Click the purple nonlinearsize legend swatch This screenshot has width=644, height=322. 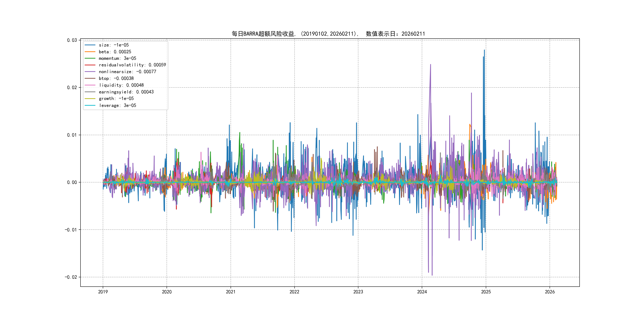coord(90,72)
